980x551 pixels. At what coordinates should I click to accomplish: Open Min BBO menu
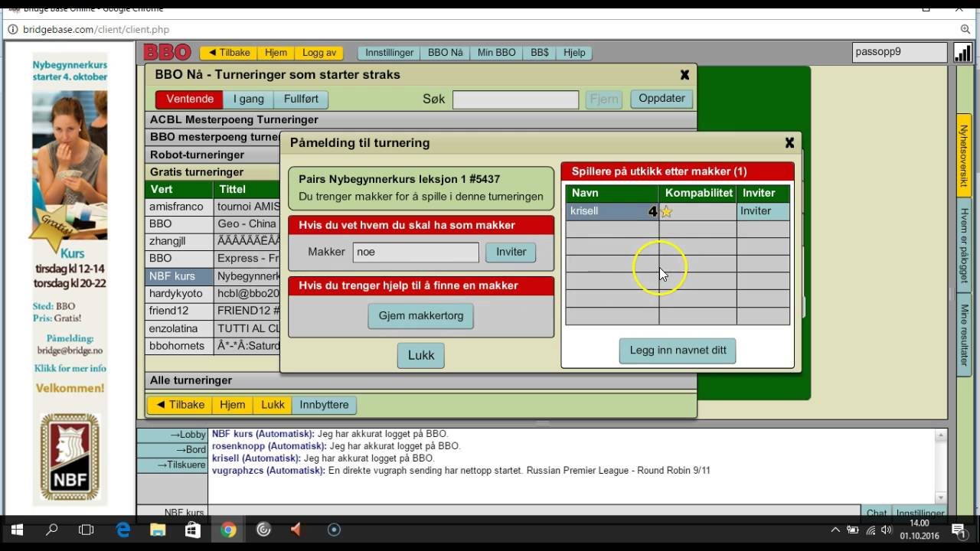[x=496, y=53]
